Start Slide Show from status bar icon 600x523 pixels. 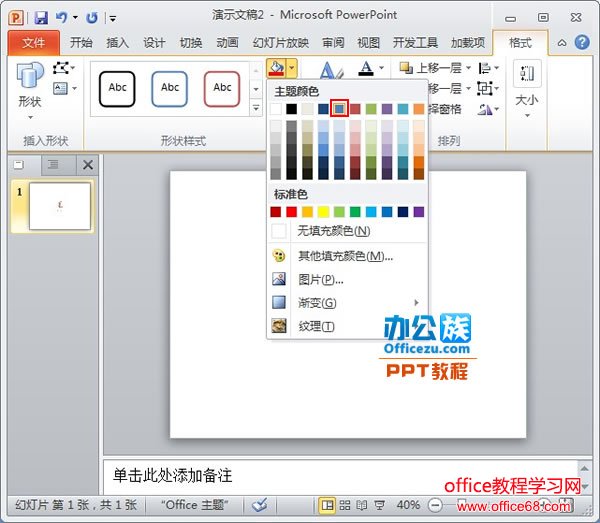[x=379, y=505]
